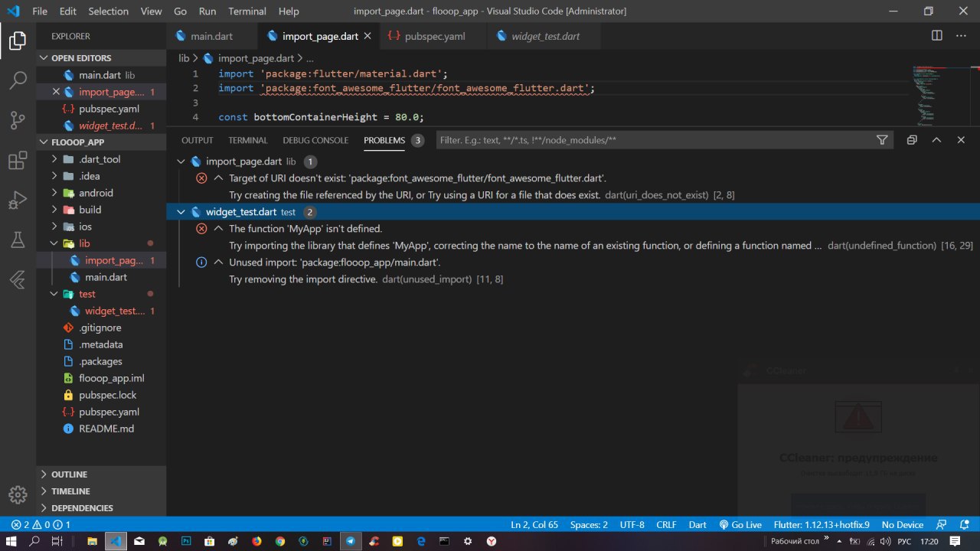The width and height of the screenshot is (980, 551).
Task: Open the notifications bell in status bar
Action: pos(964,525)
